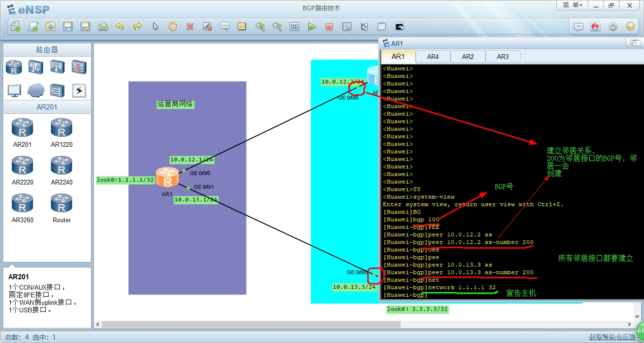Viewport: 644px width, 343px height.
Task: Click the data capture icon
Action: point(347,26)
